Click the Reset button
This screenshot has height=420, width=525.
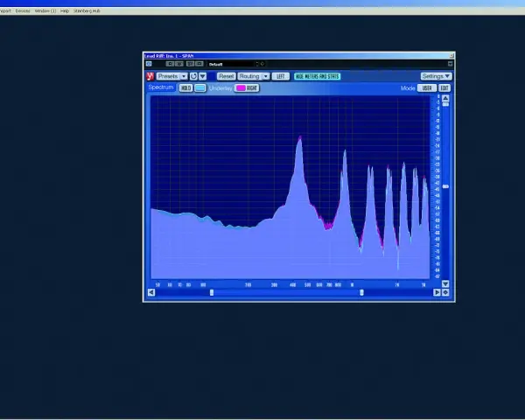(227, 76)
